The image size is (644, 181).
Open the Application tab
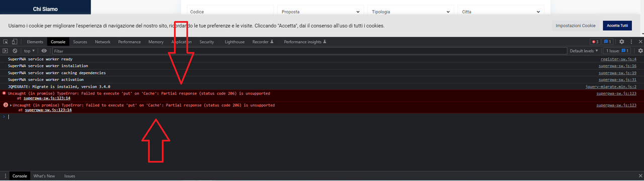(181, 42)
